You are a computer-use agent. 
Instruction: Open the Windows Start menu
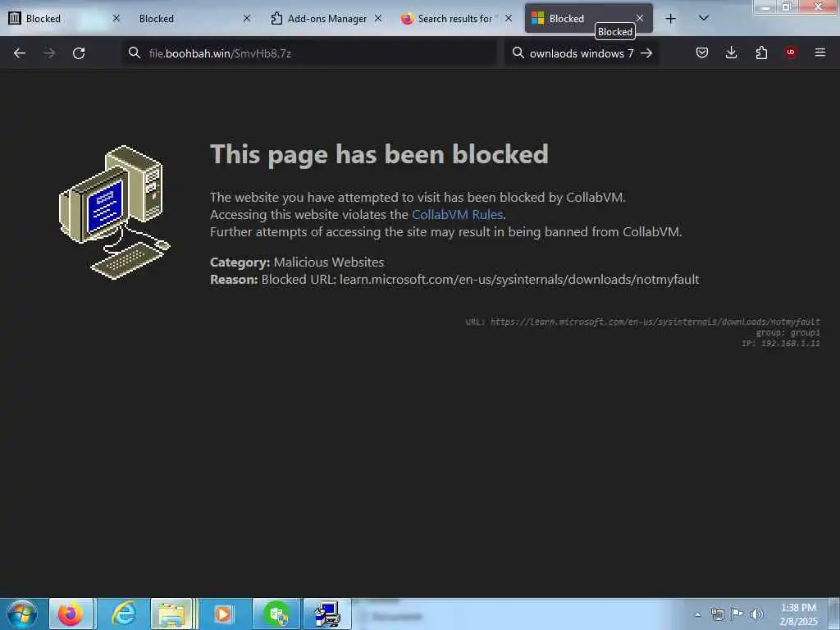[21, 614]
